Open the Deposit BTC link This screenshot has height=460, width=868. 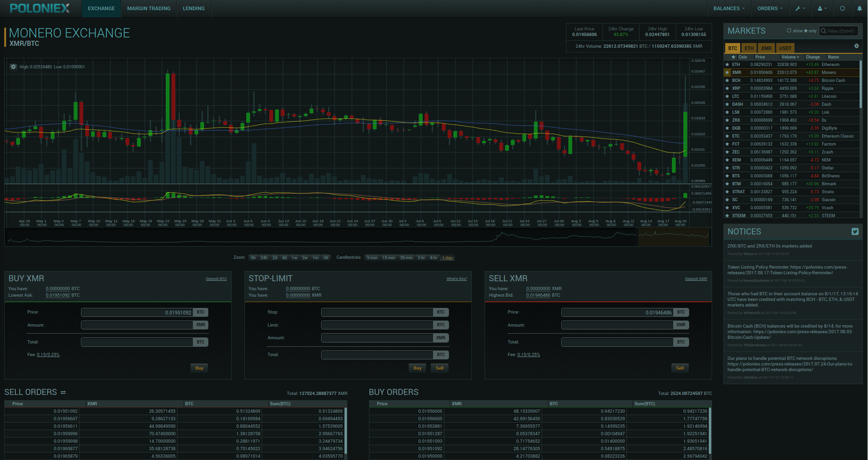pos(216,279)
